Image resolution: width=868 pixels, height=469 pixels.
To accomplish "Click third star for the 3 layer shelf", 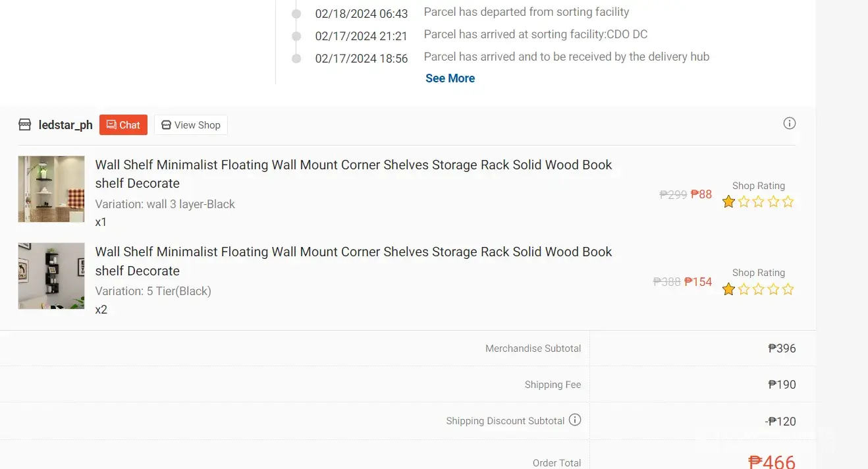I will [758, 202].
